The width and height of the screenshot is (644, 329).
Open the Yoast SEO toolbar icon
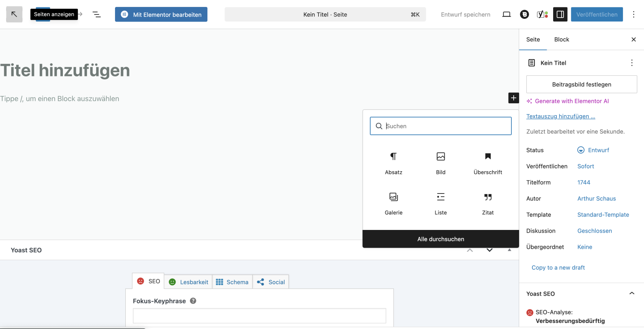(542, 15)
